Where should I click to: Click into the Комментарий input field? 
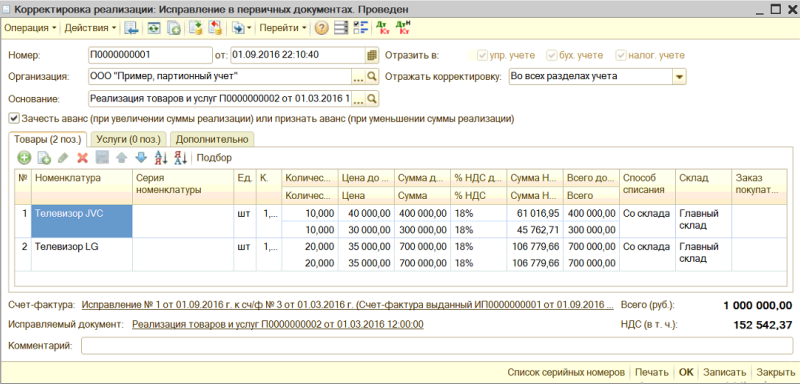pos(437,346)
